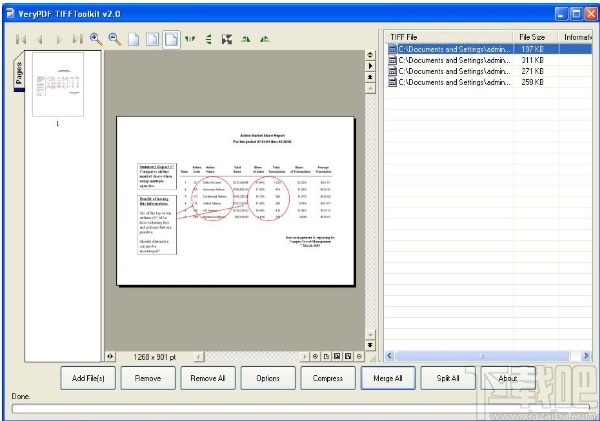Click the second dark square icon below the preview
This screenshot has width=600, height=421.
tap(348, 357)
